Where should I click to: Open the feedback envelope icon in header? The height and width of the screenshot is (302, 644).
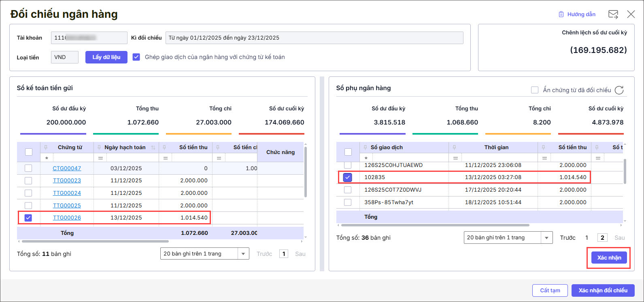tap(613, 15)
